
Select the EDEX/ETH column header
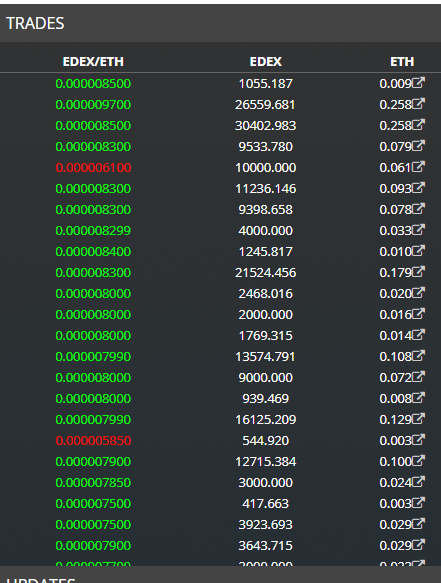click(x=93, y=61)
